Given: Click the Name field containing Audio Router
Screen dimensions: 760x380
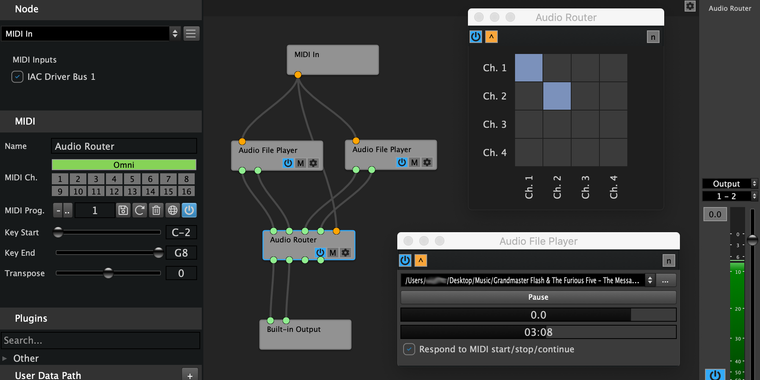Looking at the screenshot, I should (x=124, y=146).
